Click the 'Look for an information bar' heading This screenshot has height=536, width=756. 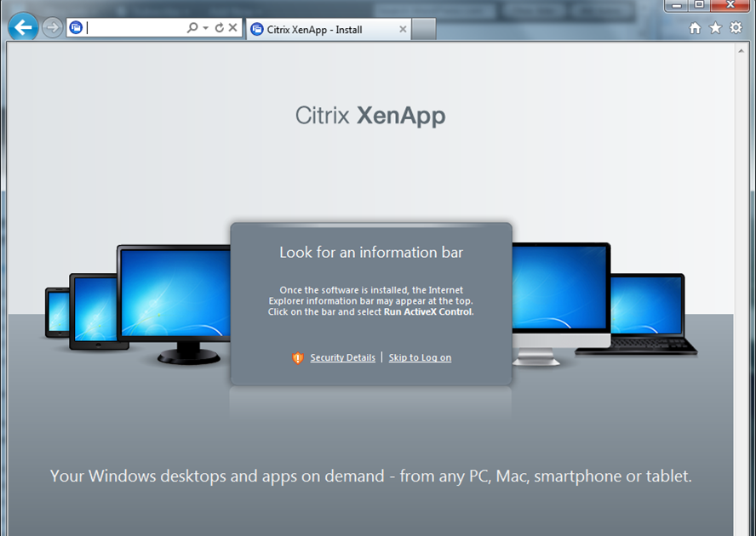pos(371,252)
